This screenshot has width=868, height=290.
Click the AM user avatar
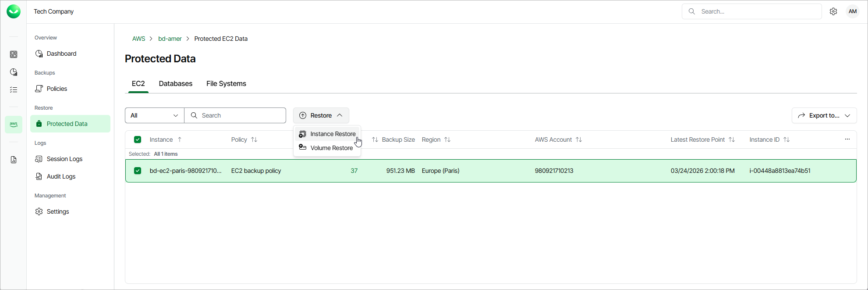click(x=853, y=11)
